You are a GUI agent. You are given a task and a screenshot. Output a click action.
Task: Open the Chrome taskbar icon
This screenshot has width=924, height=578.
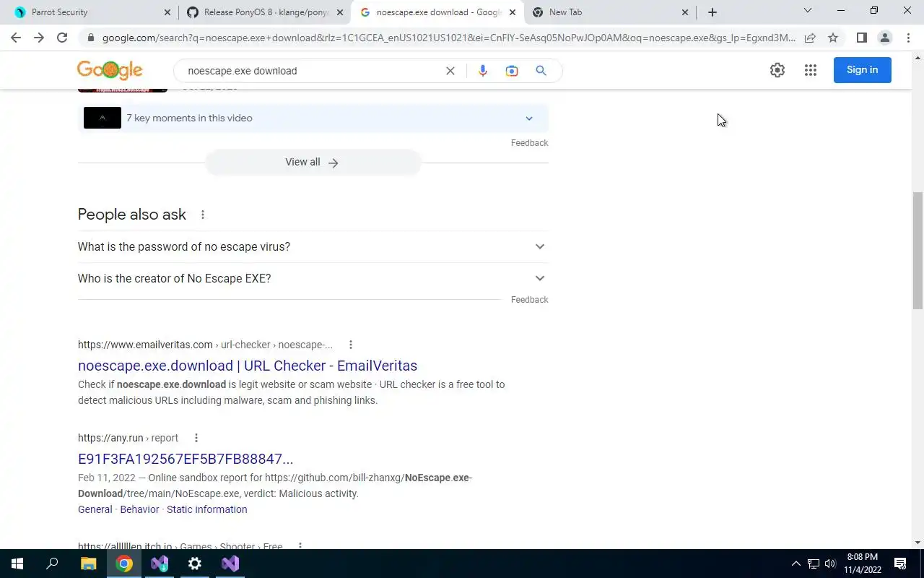coord(124,564)
